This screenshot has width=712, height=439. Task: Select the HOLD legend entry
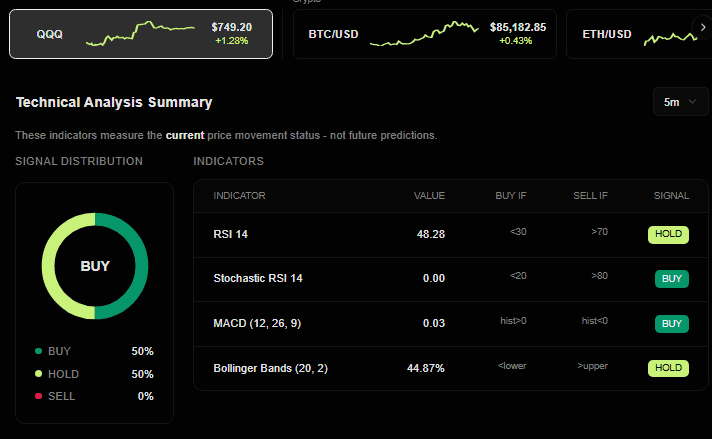pyautogui.click(x=94, y=374)
